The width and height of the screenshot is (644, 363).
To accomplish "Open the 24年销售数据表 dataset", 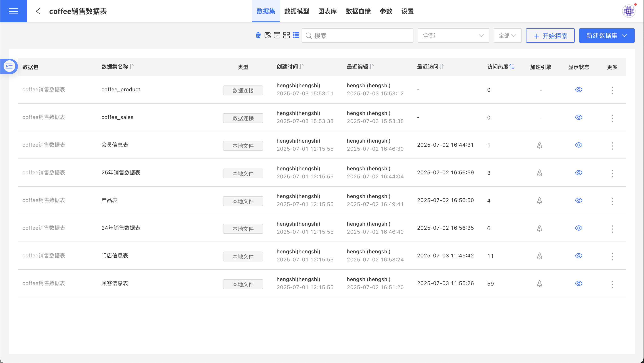I will point(121,228).
